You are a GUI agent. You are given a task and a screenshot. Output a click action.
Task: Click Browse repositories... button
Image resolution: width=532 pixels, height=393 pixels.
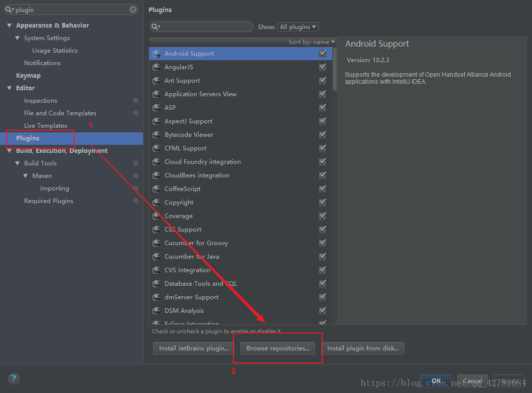click(278, 348)
